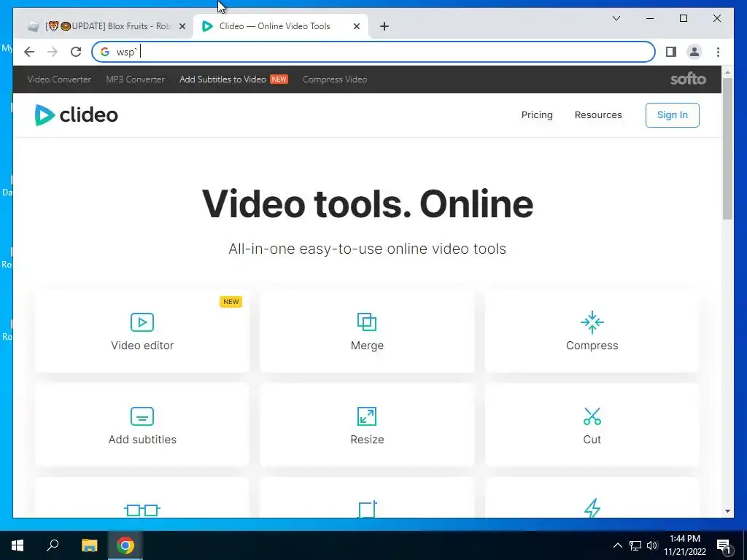Open the Cut tool card
This screenshot has height=560, width=747.
pyautogui.click(x=592, y=425)
